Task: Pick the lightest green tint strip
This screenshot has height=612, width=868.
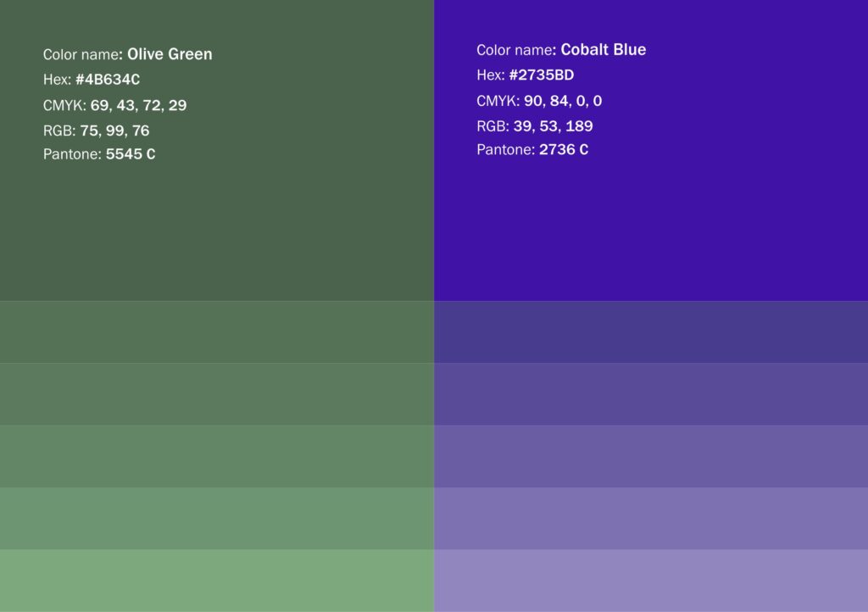Action: click(217, 581)
